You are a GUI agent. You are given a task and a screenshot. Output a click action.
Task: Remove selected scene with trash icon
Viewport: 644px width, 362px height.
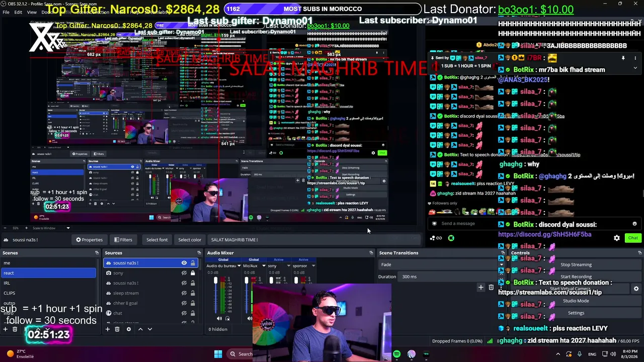click(15, 329)
